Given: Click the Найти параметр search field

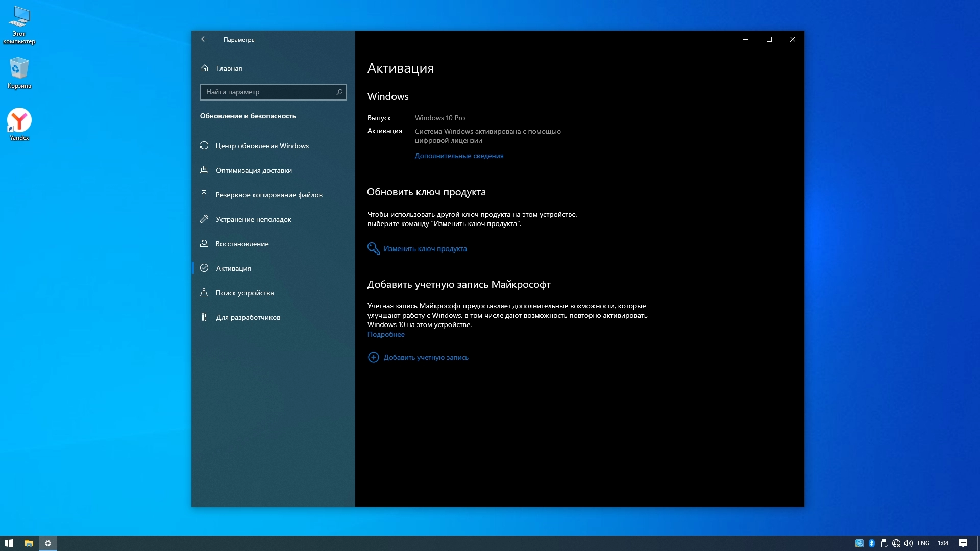Looking at the screenshot, I should coord(268,92).
